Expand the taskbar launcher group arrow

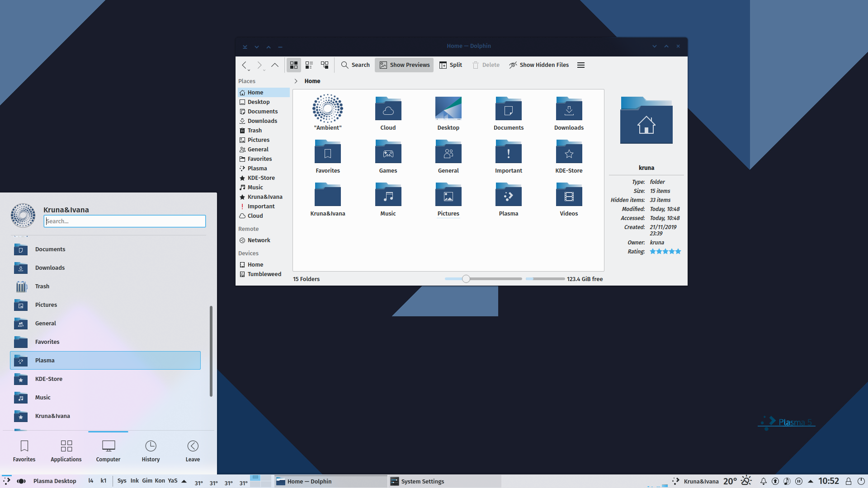[x=184, y=481]
